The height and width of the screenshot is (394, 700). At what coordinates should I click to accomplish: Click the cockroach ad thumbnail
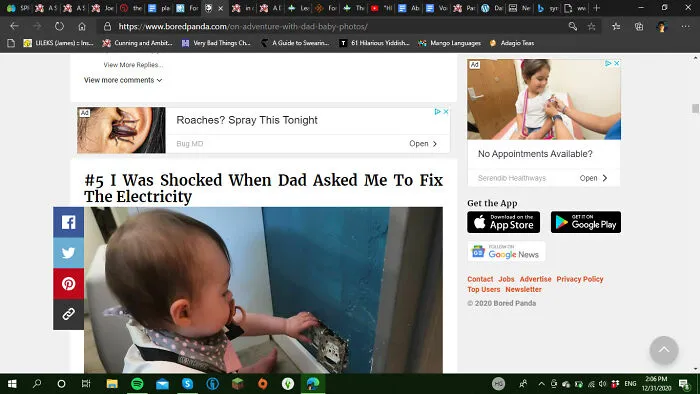[x=121, y=130]
